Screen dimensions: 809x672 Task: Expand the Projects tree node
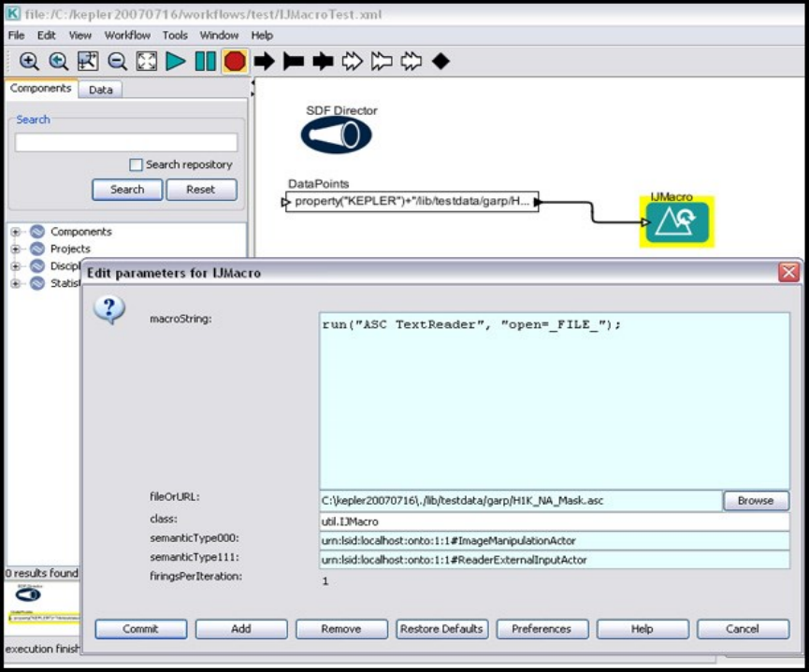point(16,249)
